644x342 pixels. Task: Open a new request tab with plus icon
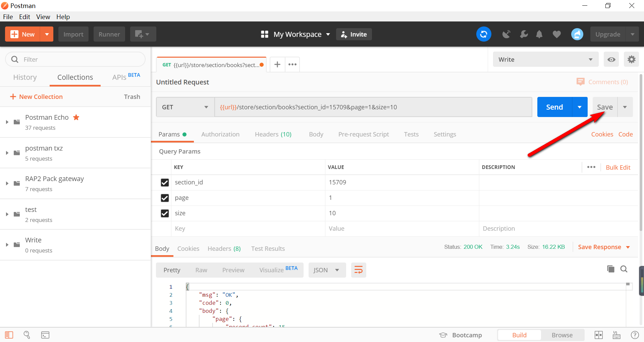(x=277, y=64)
